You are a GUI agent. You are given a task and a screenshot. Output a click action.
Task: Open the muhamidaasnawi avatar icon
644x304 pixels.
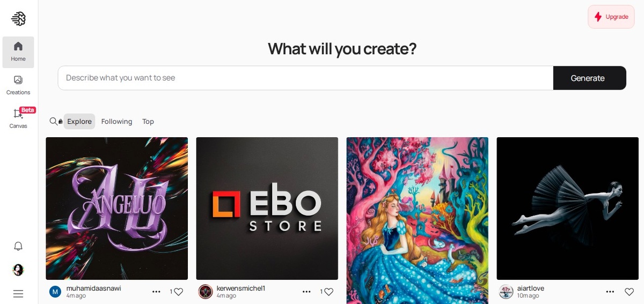tap(55, 292)
